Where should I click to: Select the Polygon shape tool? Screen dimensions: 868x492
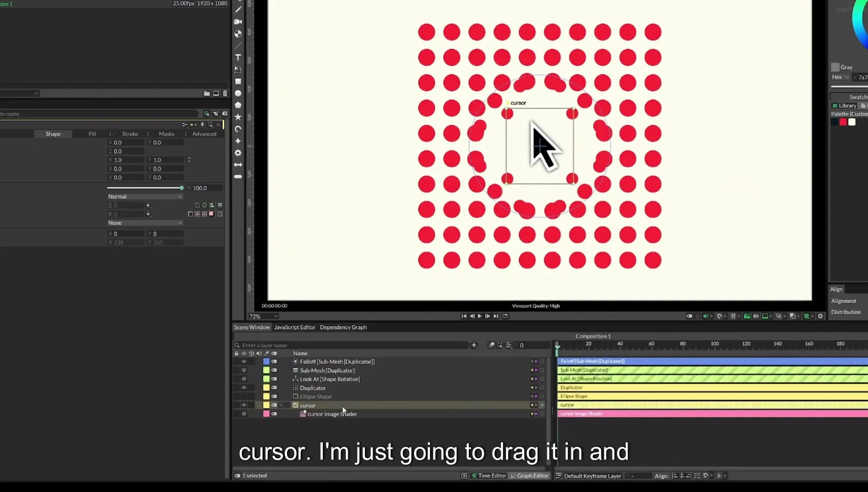pos(238,105)
